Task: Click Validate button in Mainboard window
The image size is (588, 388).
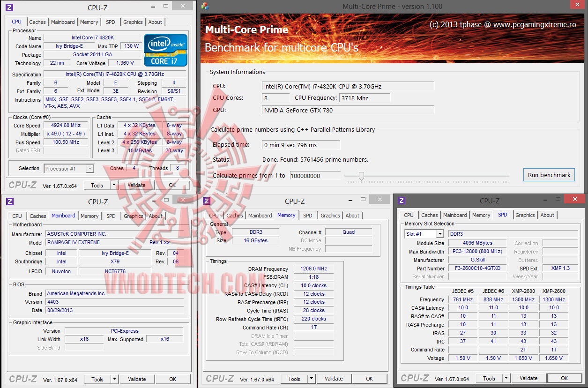Action: tap(137, 379)
